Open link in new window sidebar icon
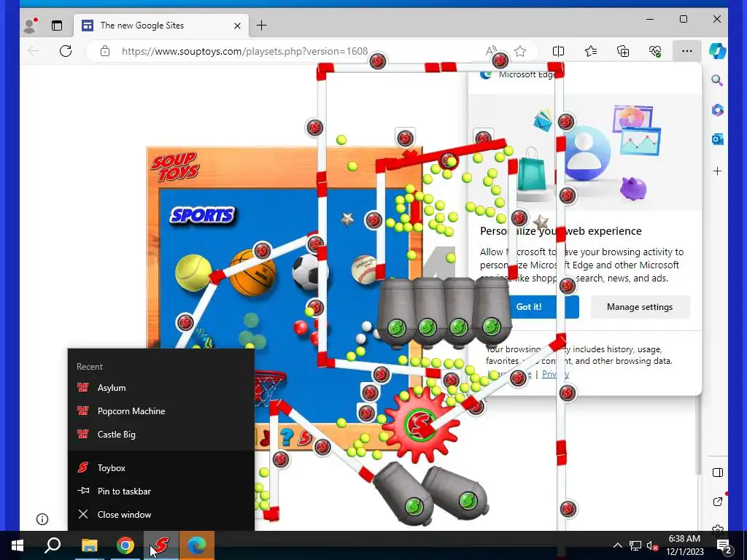The height and width of the screenshot is (560, 747). (718, 502)
